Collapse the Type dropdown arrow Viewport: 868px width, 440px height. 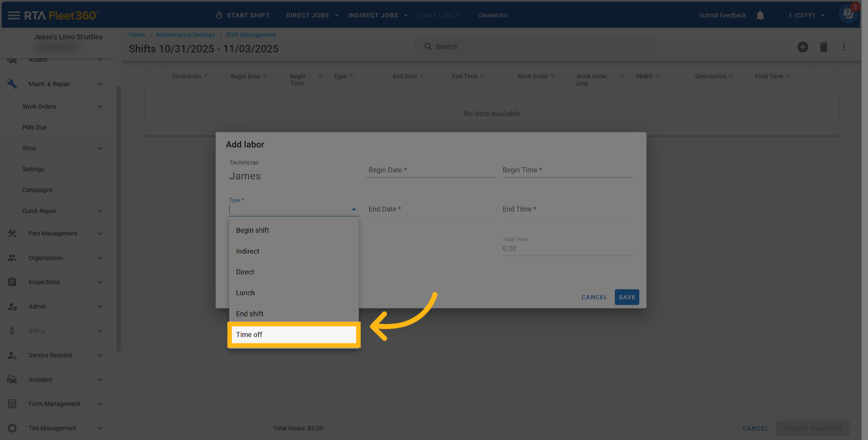click(354, 209)
